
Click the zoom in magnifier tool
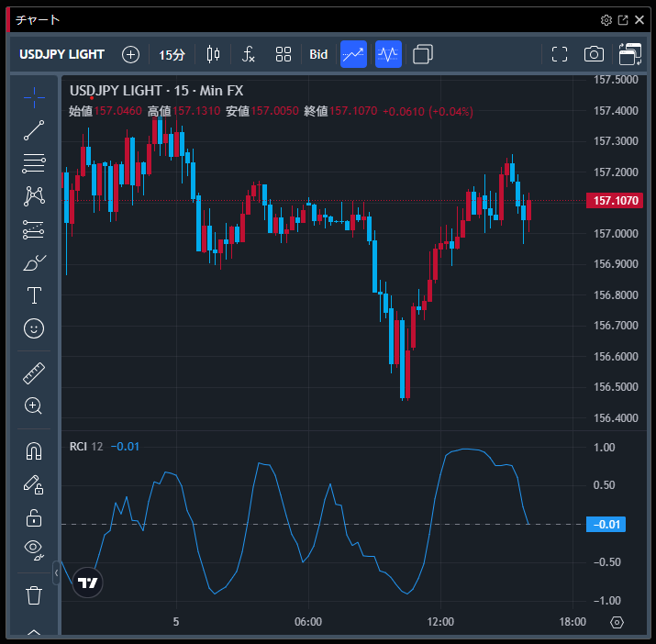point(34,405)
